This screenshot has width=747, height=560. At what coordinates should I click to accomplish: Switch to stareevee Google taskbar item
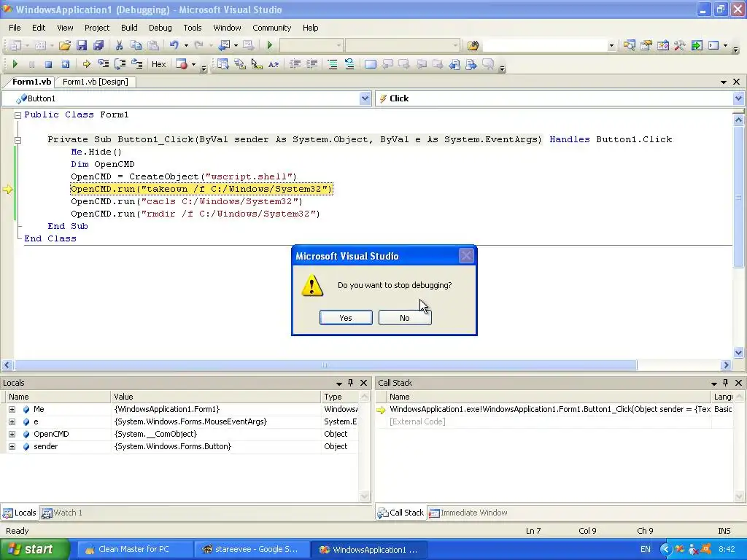click(x=251, y=549)
